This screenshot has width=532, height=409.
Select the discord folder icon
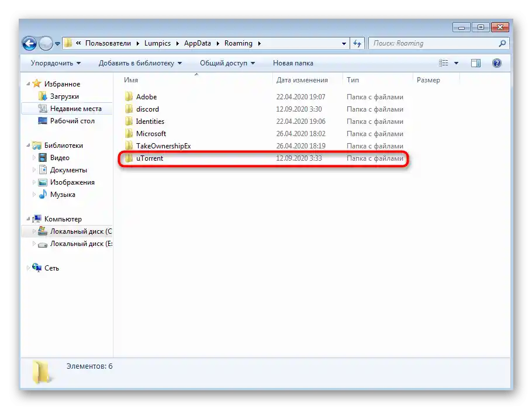click(x=129, y=109)
